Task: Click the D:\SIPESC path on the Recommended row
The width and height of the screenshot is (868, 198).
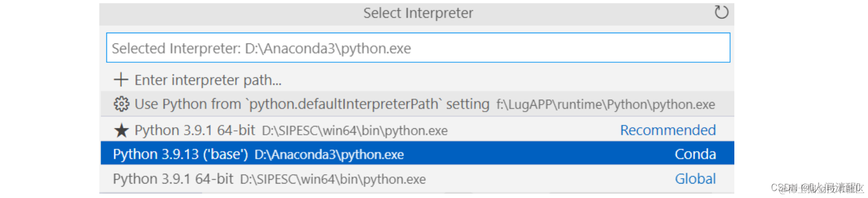Action: click(354, 131)
